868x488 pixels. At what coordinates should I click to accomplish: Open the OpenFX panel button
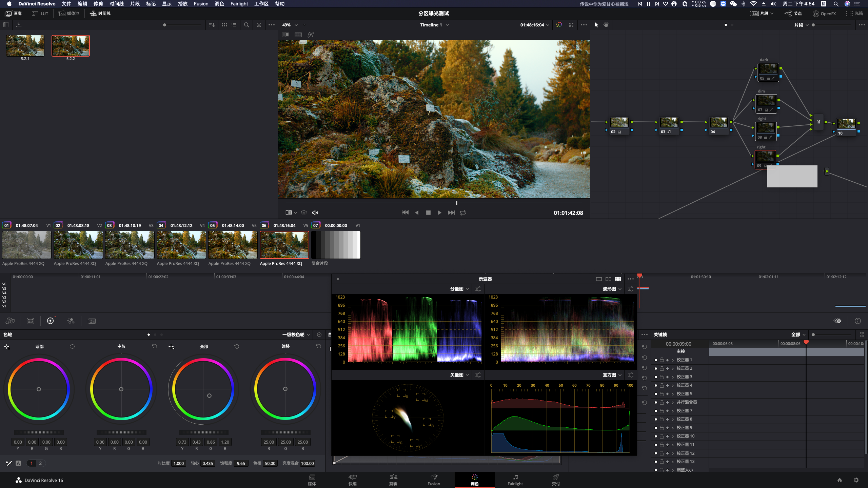tap(824, 14)
